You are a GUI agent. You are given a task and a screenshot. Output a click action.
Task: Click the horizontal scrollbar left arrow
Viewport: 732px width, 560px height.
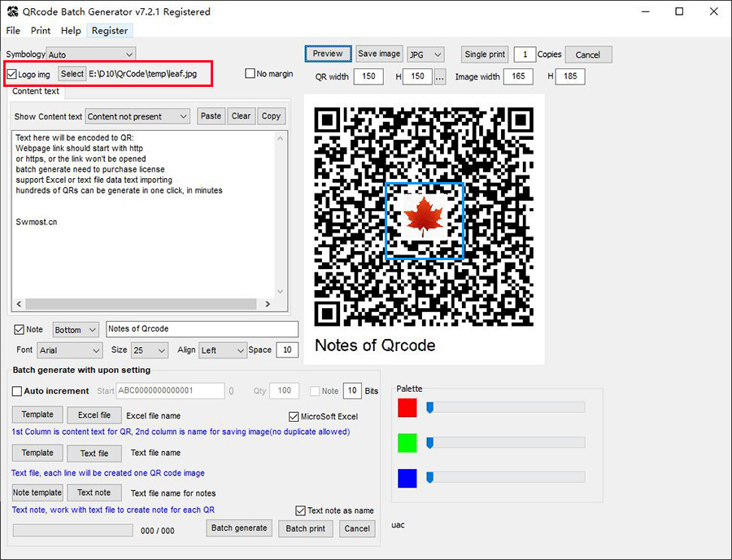[20, 304]
